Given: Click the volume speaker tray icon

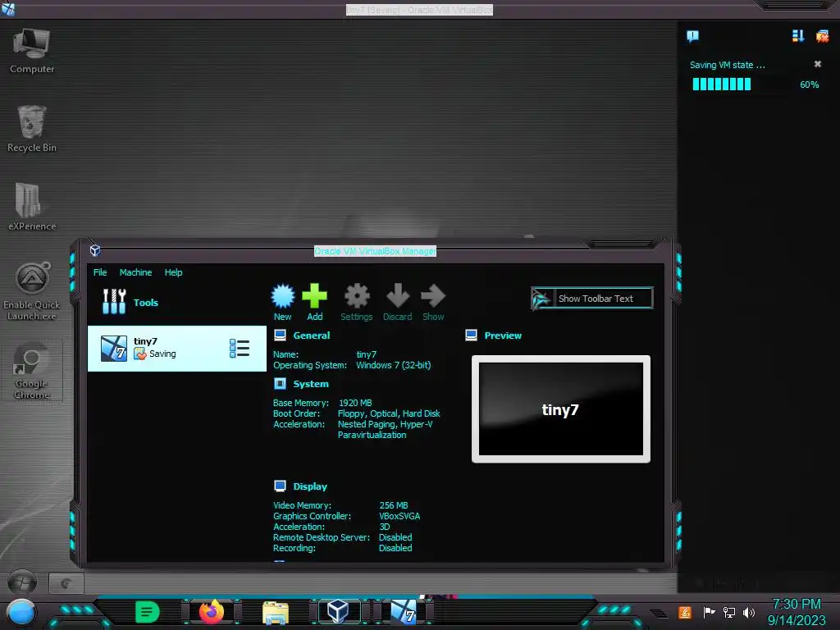Looking at the screenshot, I should coord(748,612).
